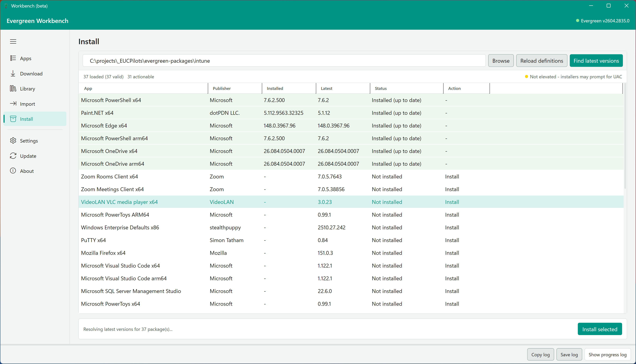Image resolution: width=636 pixels, height=364 pixels.
Task: Select the Microsoft Edge x64 row
Action: point(351,126)
